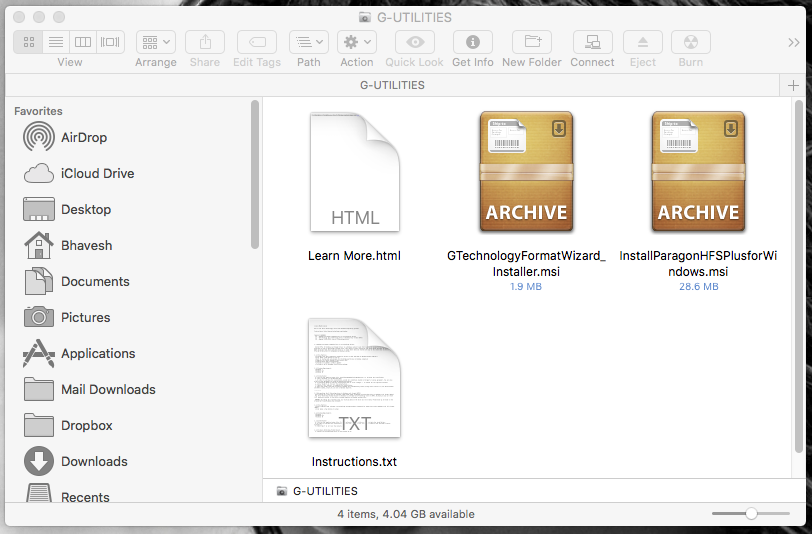Click the sidebar scrollbar
Viewport: 812px width, 534px height.
(255, 175)
